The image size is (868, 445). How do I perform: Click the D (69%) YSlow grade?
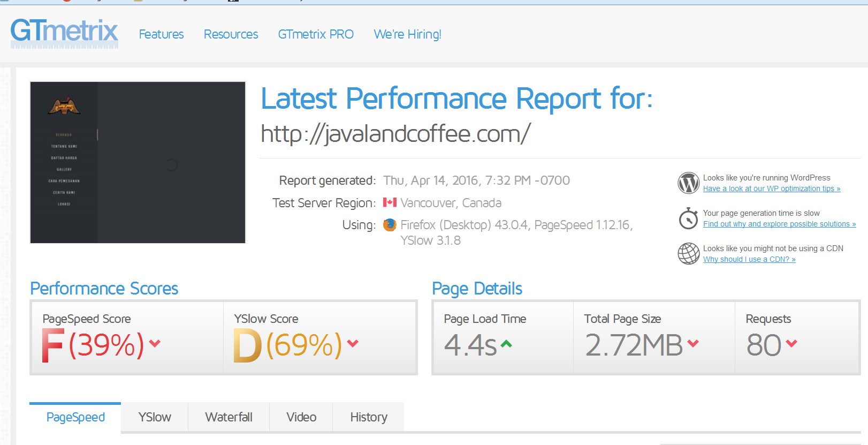(287, 345)
